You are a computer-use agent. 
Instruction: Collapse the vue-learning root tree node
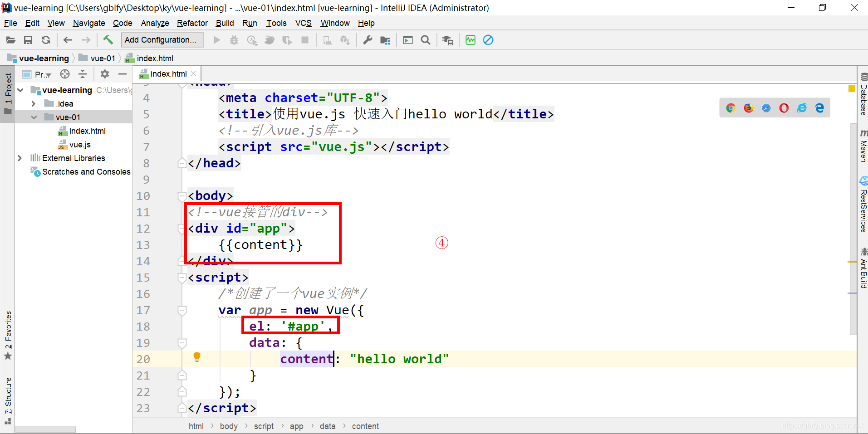[x=20, y=90]
